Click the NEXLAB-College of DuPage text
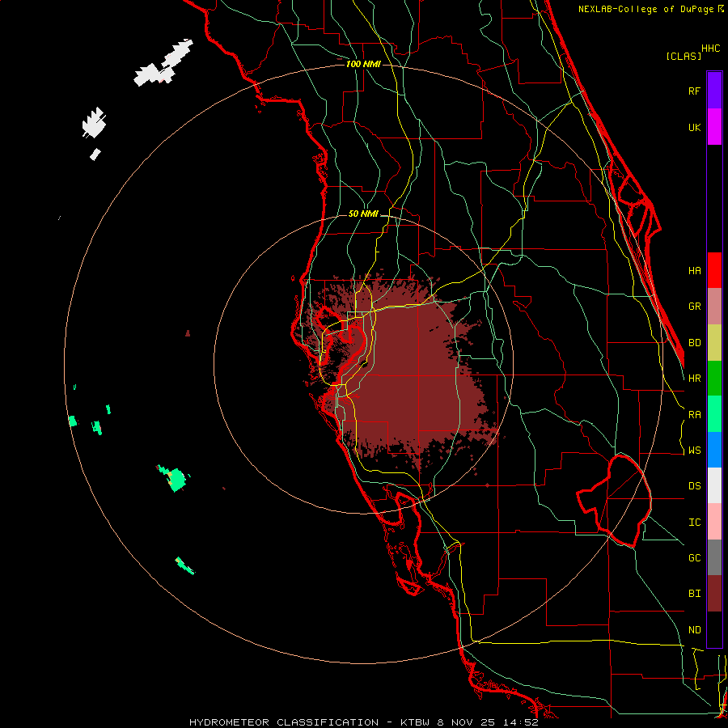This screenshot has width=728, height=728. click(x=647, y=9)
